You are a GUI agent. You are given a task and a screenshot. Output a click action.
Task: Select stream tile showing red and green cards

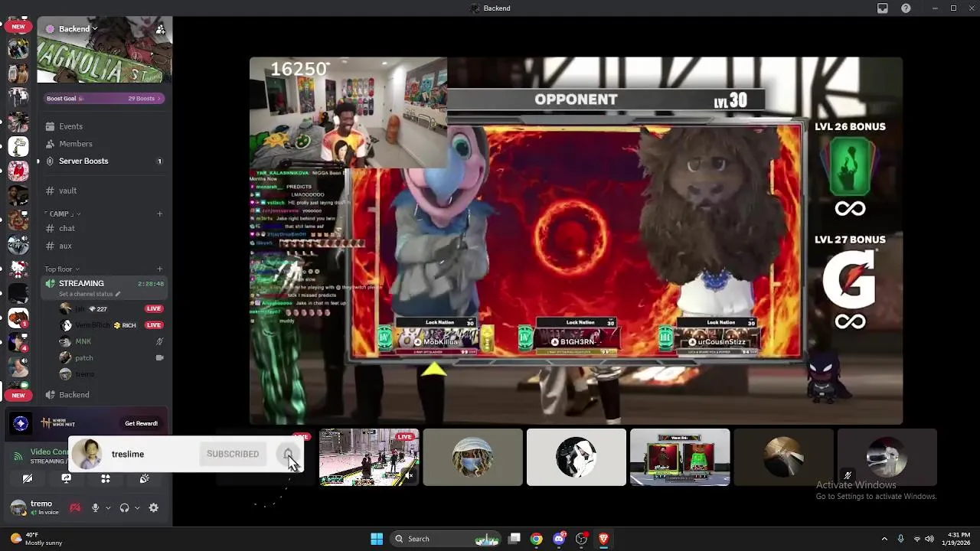[680, 457]
